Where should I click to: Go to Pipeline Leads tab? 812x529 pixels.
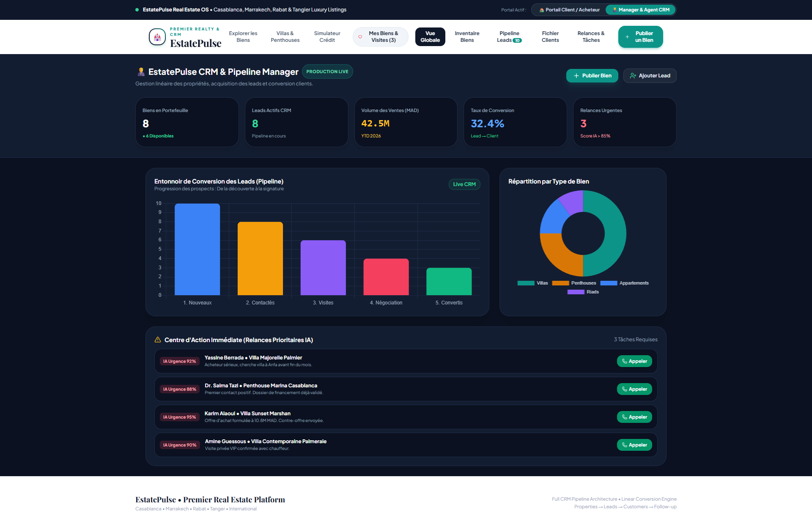[x=509, y=37]
